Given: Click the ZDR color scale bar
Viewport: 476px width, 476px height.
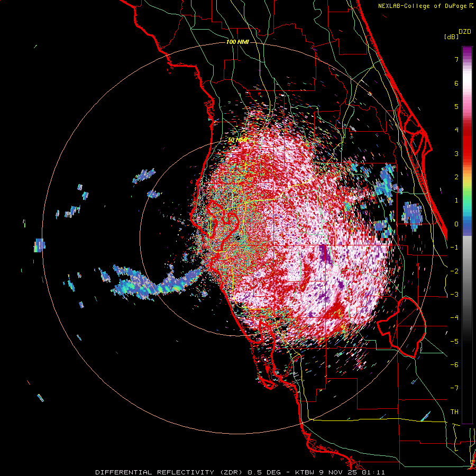Looking at the screenshot, I should pos(467,235).
